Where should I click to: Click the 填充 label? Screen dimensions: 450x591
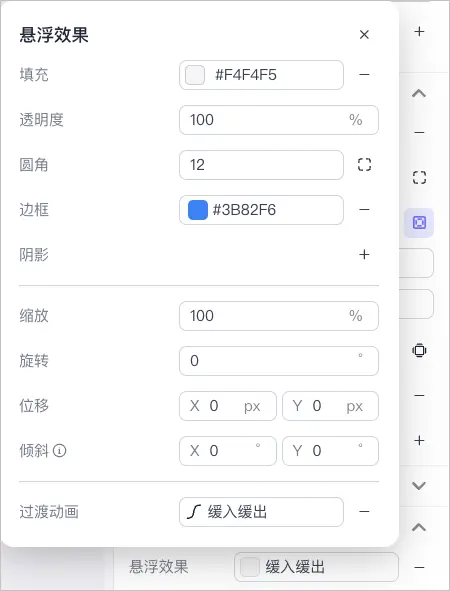click(x=34, y=75)
